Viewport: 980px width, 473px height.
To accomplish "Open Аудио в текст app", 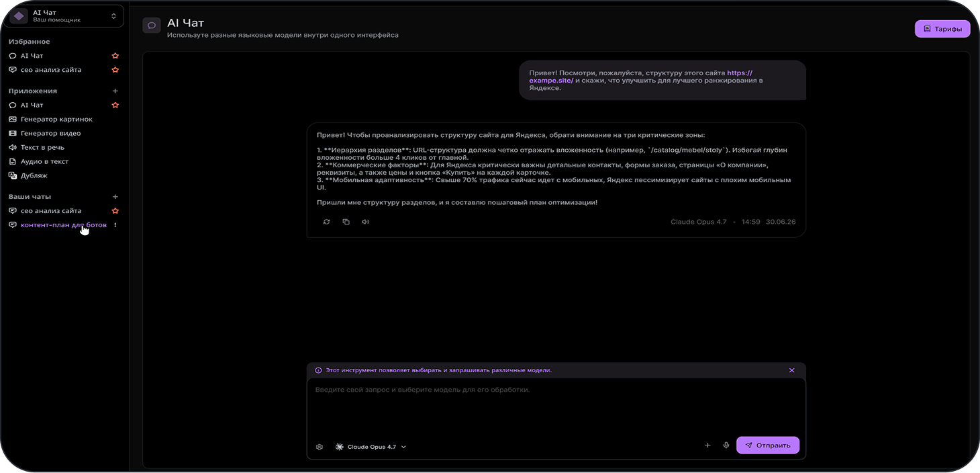I will coord(44,161).
